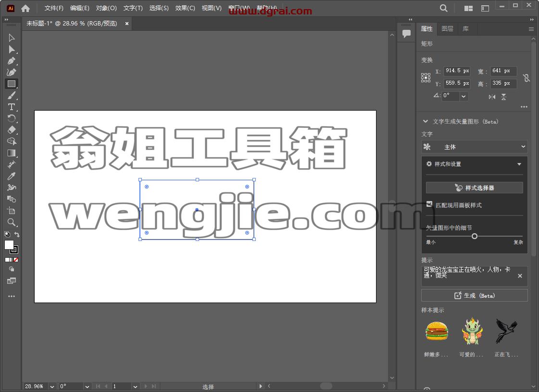This screenshot has width=539, height=392.
Task: Open the search magnifier at top
Action: point(444,8)
